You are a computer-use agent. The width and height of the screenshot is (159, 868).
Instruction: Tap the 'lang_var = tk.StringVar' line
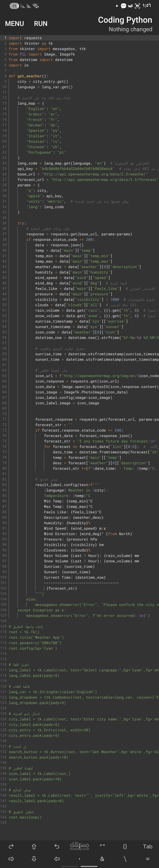[x=53, y=692]
